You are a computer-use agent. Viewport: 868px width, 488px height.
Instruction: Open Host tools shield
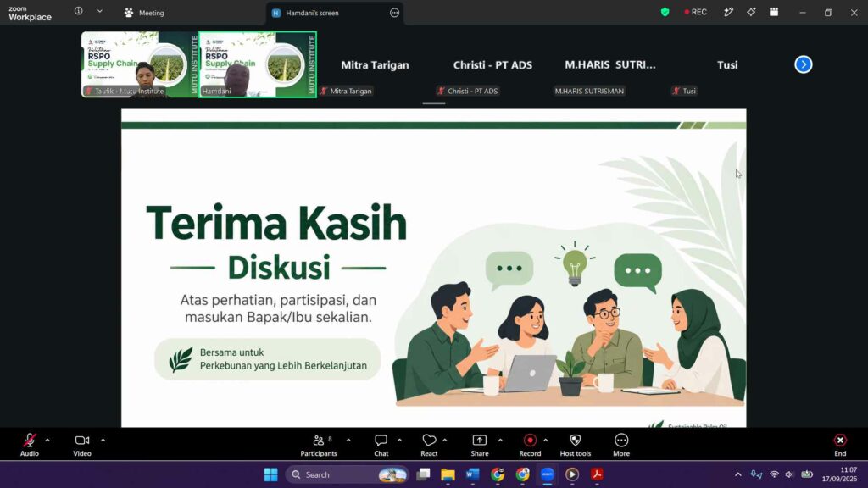click(576, 444)
